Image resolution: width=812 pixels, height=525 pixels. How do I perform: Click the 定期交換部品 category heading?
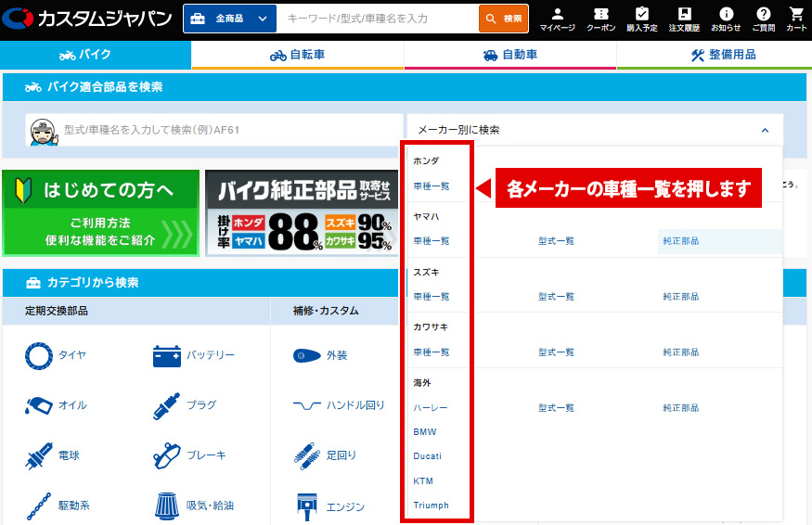click(57, 311)
